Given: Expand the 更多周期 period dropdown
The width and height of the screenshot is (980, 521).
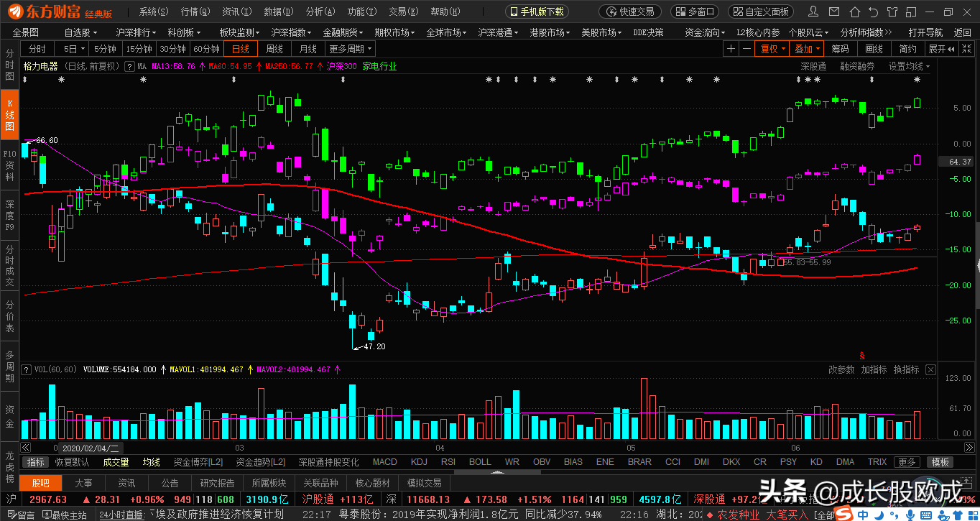Looking at the screenshot, I should coord(351,49).
